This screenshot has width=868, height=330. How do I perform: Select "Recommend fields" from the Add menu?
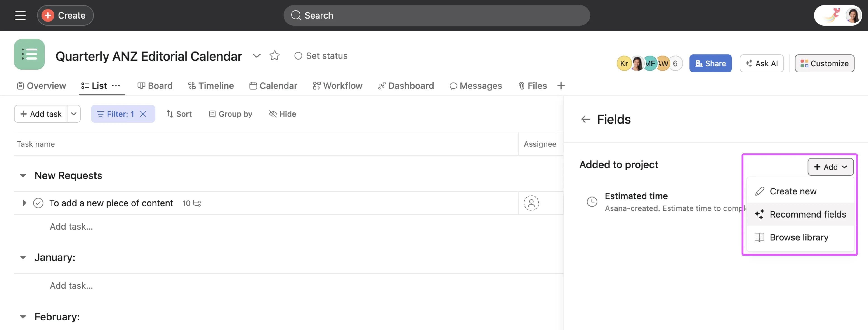coord(801,214)
